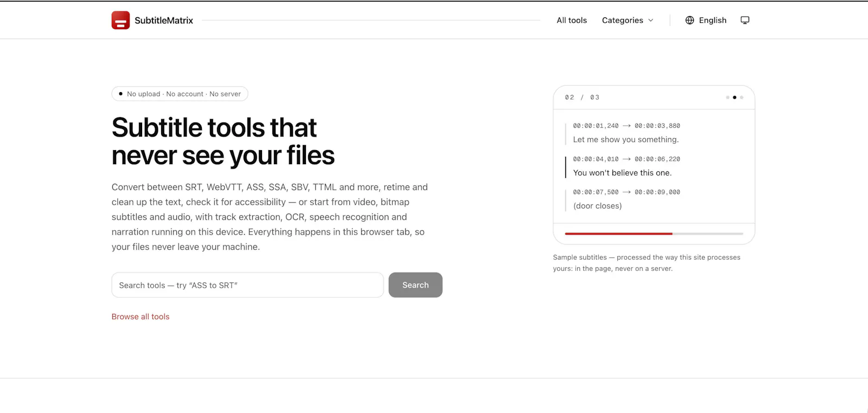This screenshot has width=868, height=413.
Task: Select the active middle carousel dot
Action: point(735,98)
